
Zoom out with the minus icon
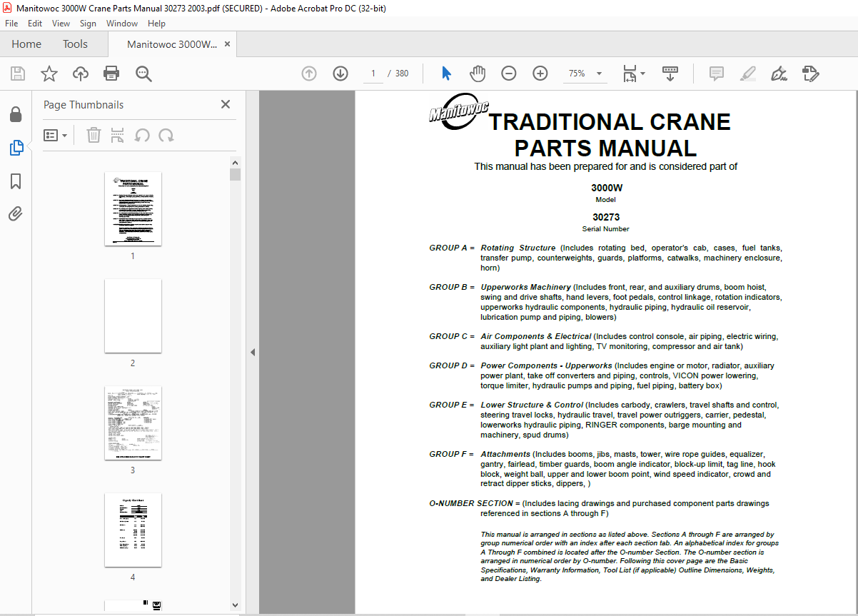(509, 74)
